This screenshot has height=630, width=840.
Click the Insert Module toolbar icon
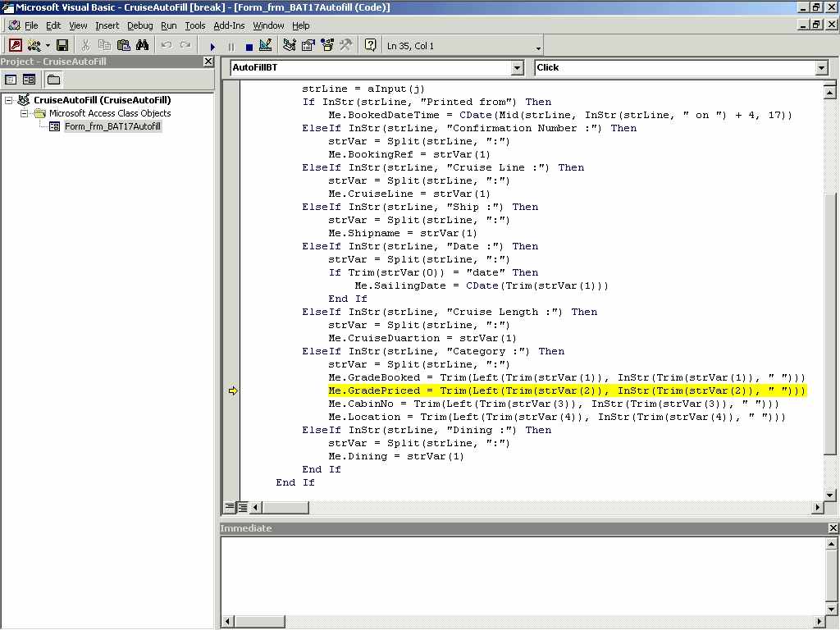pos(34,46)
